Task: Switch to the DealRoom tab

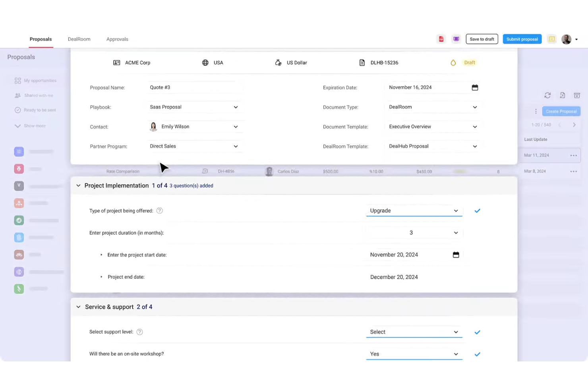Action: click(x=79, y=39)
